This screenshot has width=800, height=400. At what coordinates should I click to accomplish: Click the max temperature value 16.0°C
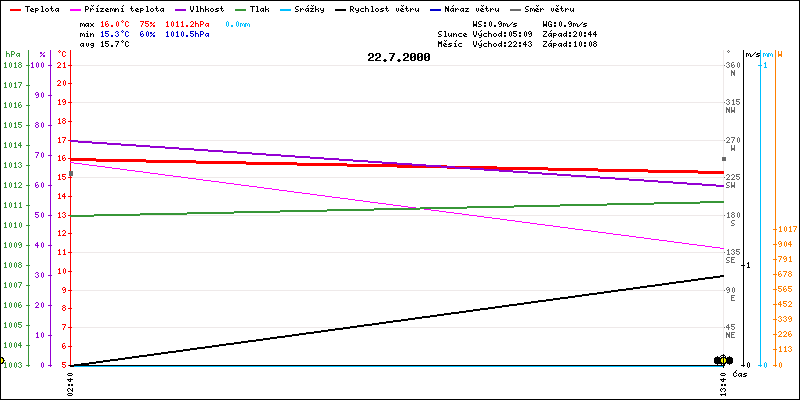coord(117,23)
